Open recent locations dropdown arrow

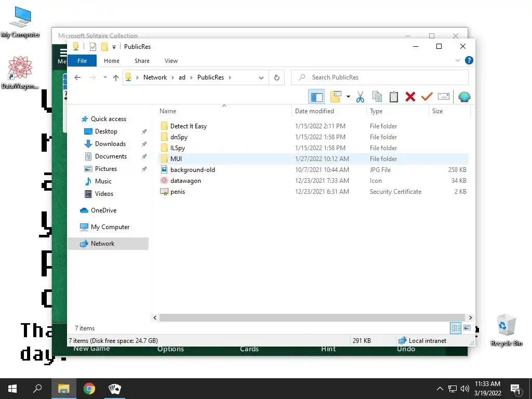[105, 77]
